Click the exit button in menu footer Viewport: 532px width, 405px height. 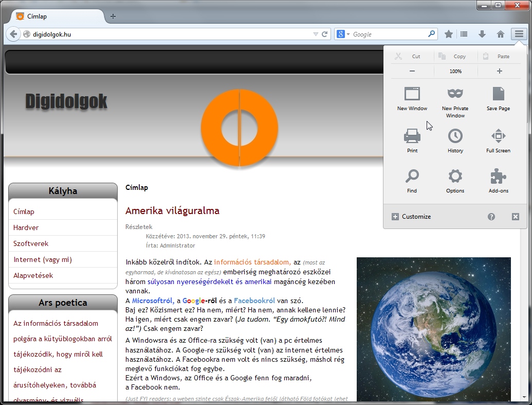pos(516,217)
